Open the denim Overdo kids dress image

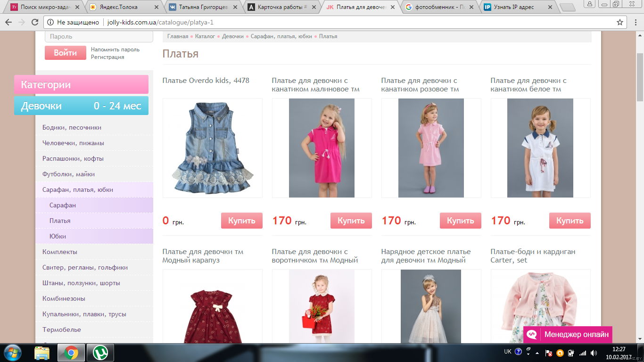213,148
